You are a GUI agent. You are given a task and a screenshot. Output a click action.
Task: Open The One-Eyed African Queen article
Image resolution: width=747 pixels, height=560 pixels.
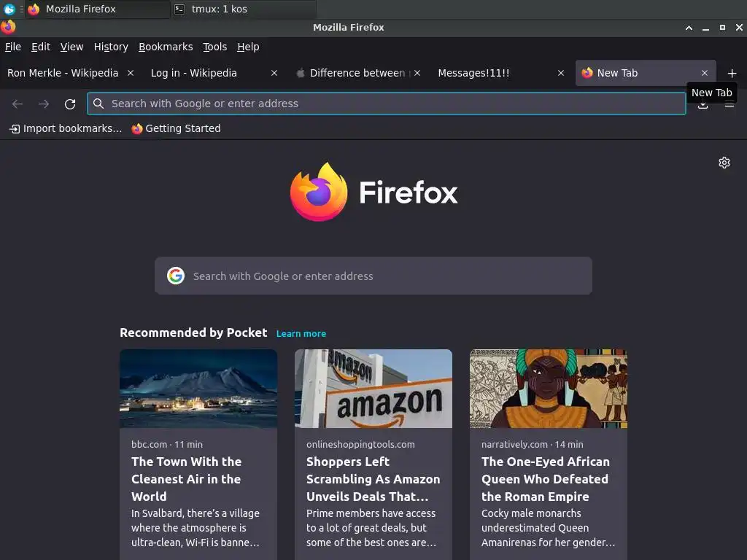[x=546, y=479]
